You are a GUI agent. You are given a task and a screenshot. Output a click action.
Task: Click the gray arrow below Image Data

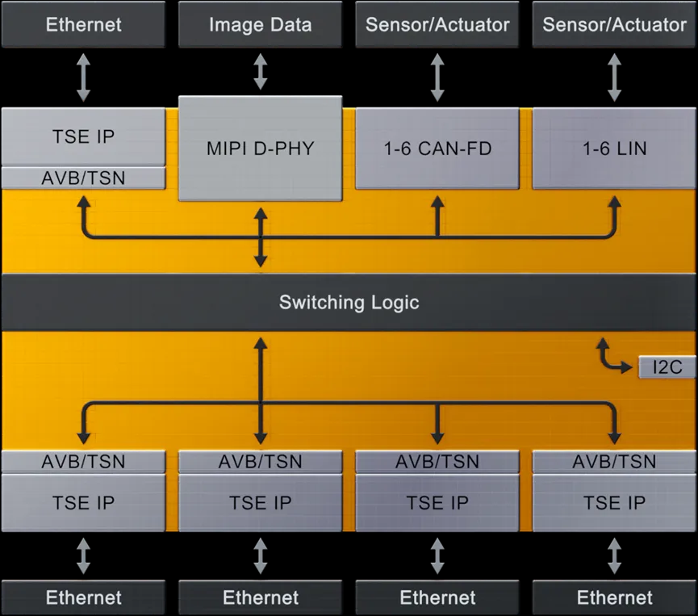pos(261,72)
